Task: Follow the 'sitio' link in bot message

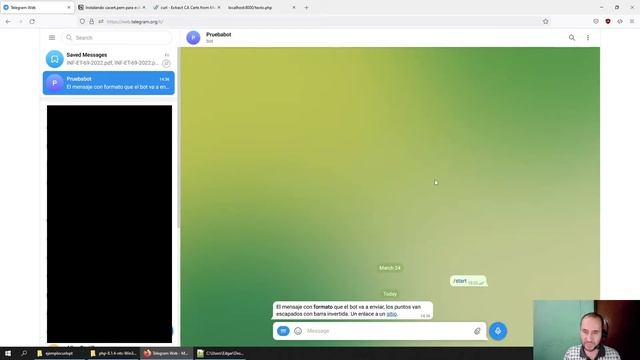Action: [x=391, y=314]
